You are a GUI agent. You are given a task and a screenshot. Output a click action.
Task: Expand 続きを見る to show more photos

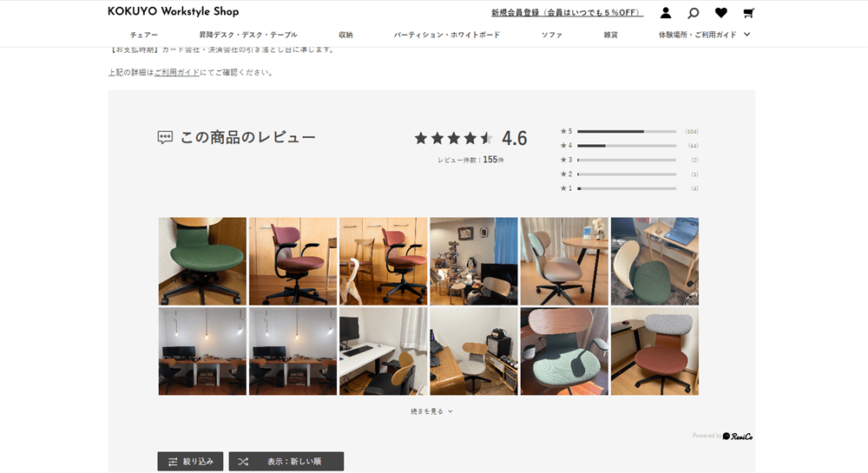click(431, 411)
